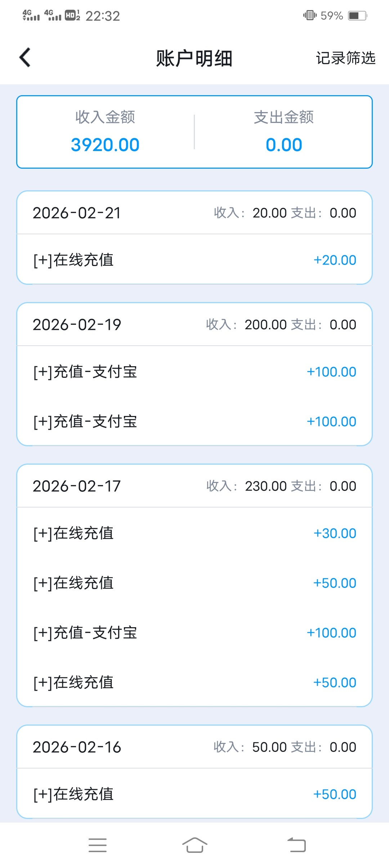Viewport: 389px width, 868px height.
Task: Tap the Android recent apps menu icon
Action: coord(98,845)
